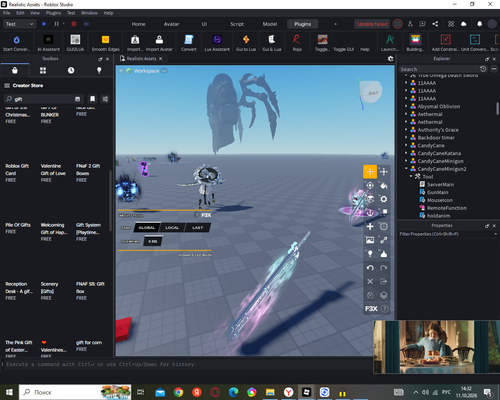Start playtest with the Play button
500x400 pixels.
point(44,24)
